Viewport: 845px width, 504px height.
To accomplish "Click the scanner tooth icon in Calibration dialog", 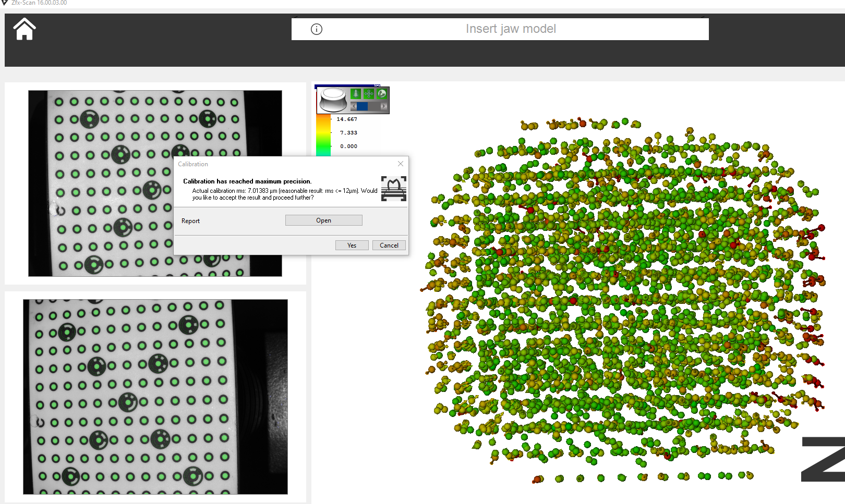I will click(393, 189).
